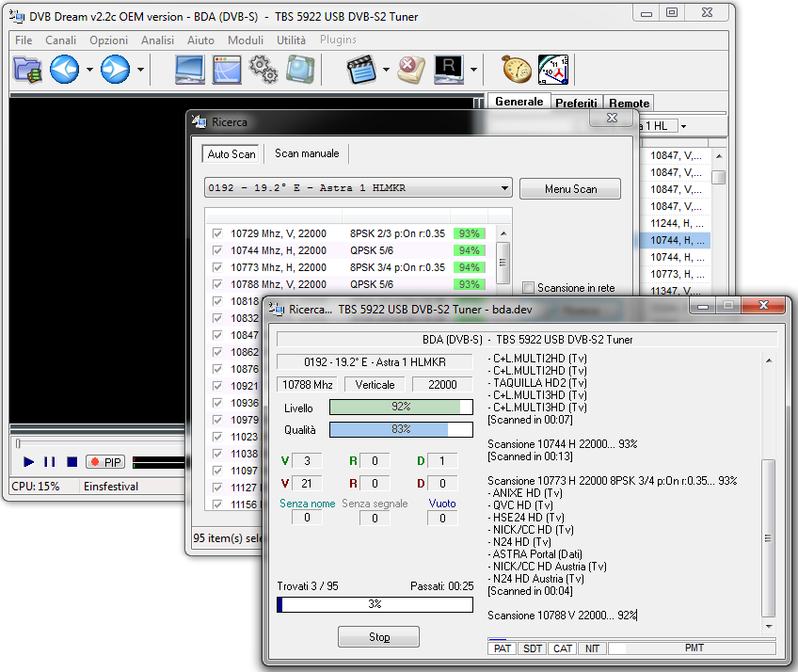Click the PAT table indicator
This screenshot has width=798, height=672.
pos(502,648)
